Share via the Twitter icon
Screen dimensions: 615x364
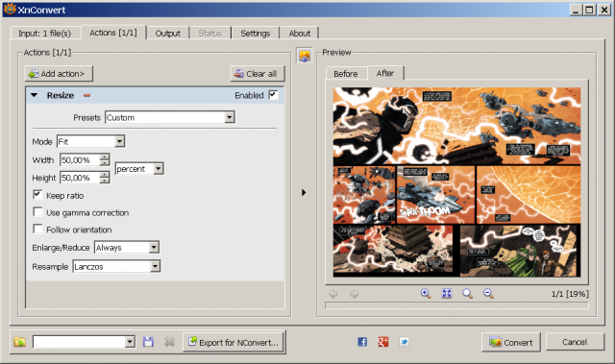click(x=404, y=342)
